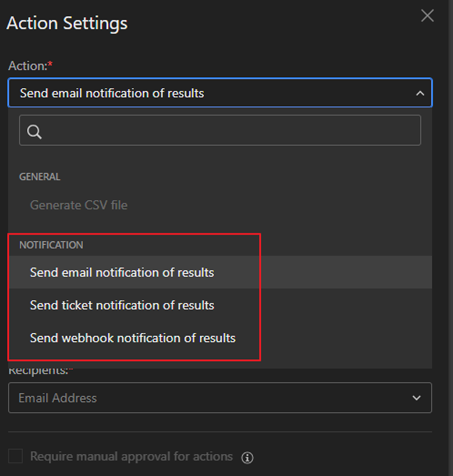Click the GENERAL group header
This screenshot has width=453, height=476.
tap(40, 177)
